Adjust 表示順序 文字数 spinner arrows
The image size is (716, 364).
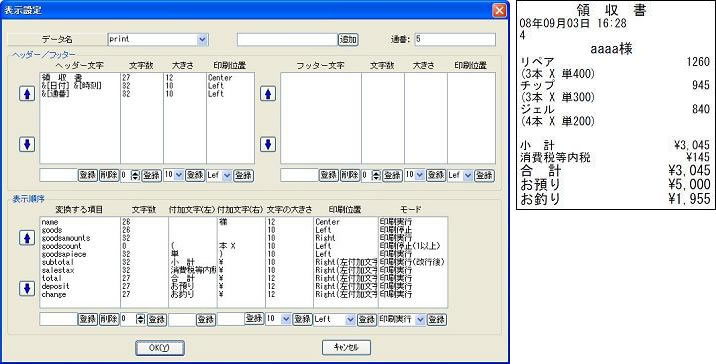pos(141,320)
